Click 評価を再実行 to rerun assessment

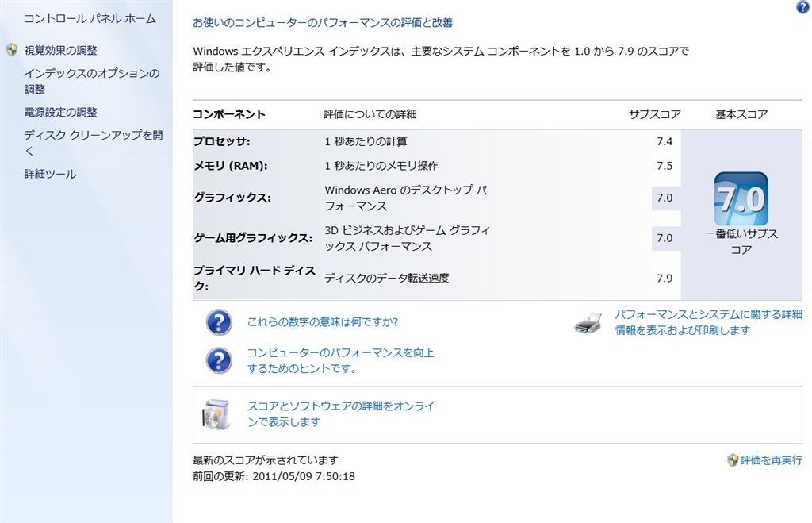pos(771,460)
